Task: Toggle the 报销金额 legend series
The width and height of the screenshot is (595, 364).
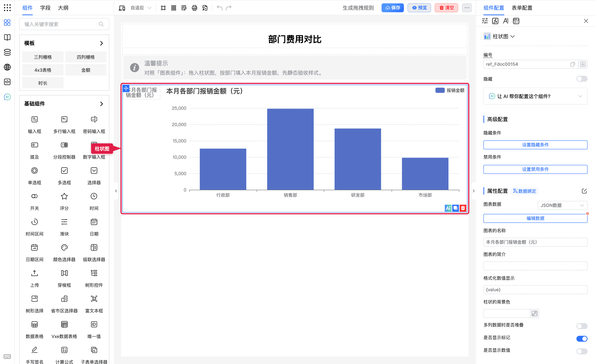Action: (450, 90)
